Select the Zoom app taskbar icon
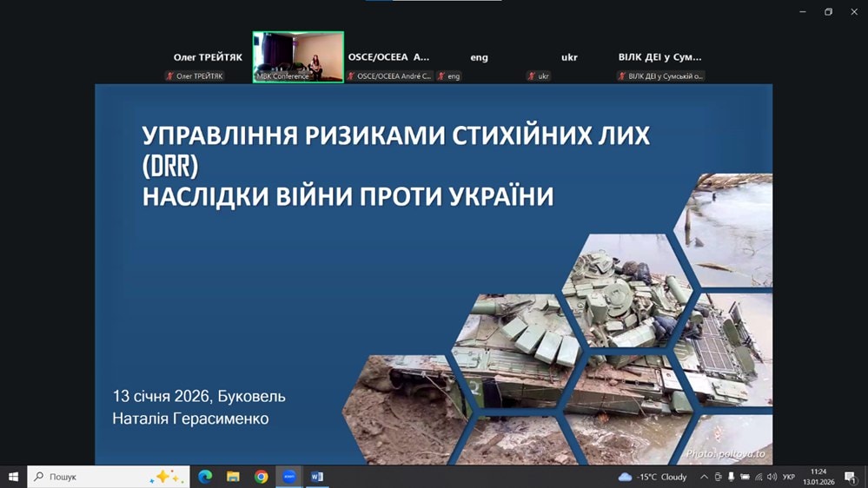868x488 pixels. coord(289,477)
